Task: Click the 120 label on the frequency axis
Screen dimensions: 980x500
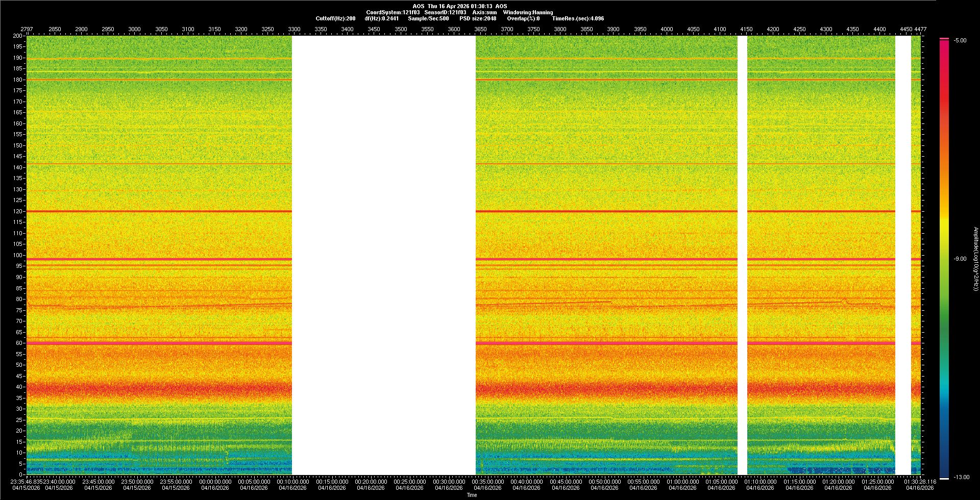Action: pyautogui.click(x=18, y=211)
